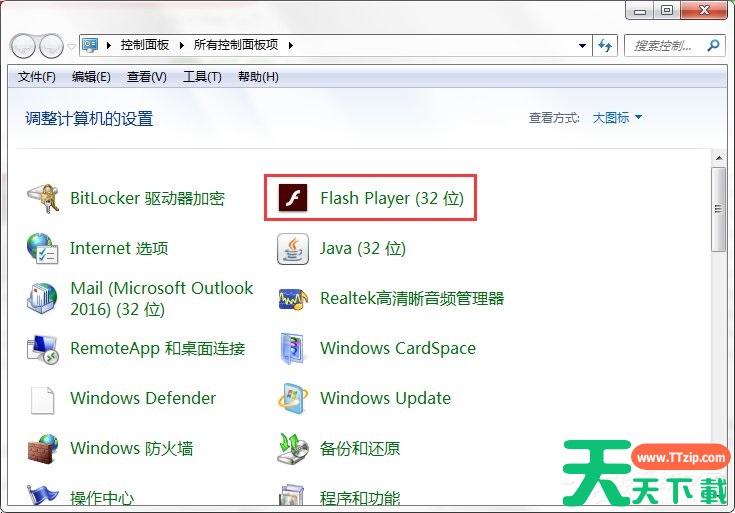Go back with the Back arrow button

tap(23, 46)
